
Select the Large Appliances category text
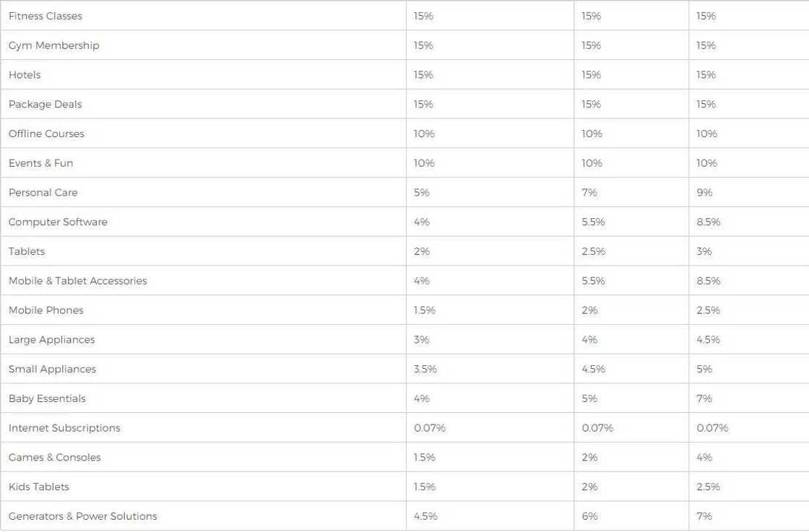coord(51,340)
